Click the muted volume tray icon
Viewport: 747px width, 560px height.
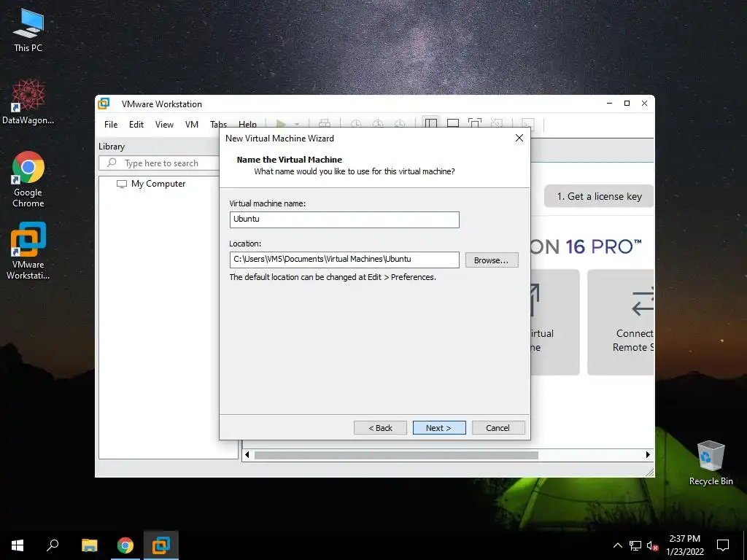(x=652, y=545)
